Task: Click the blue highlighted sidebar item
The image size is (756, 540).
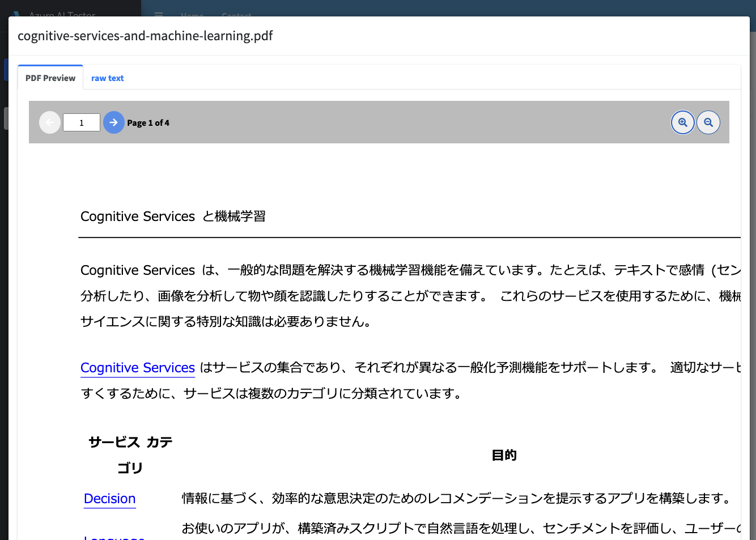Action: coord(7,69)
